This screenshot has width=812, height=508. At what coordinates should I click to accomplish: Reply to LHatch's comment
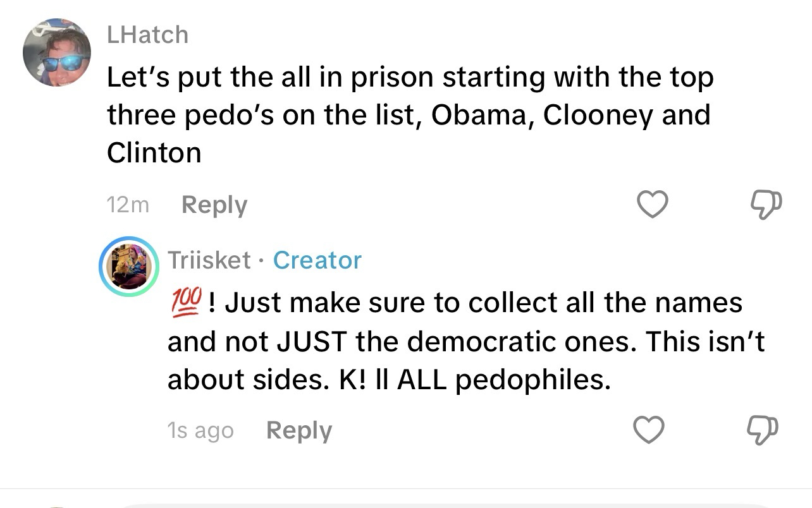pyautogui.click(x=214, y=205)
